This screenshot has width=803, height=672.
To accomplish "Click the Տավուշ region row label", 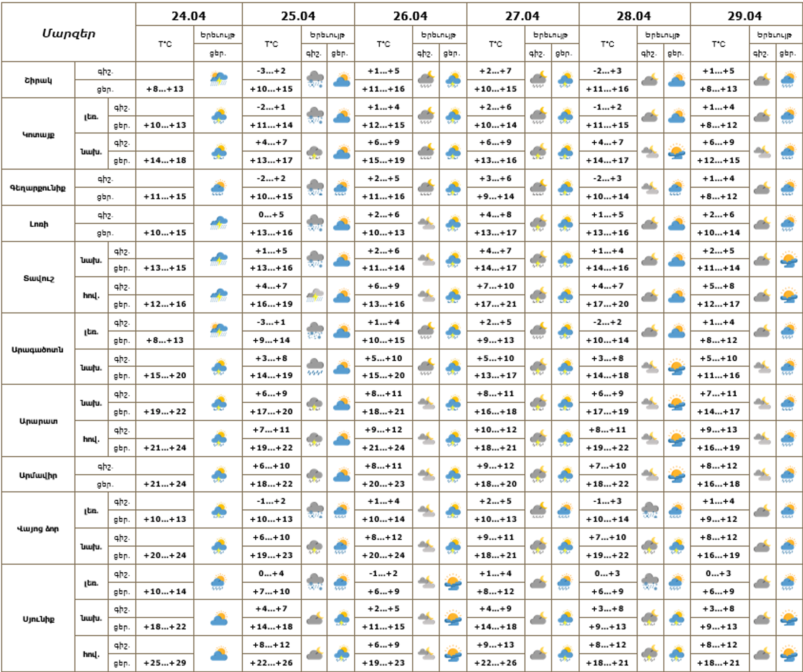I will click(38, 278).
